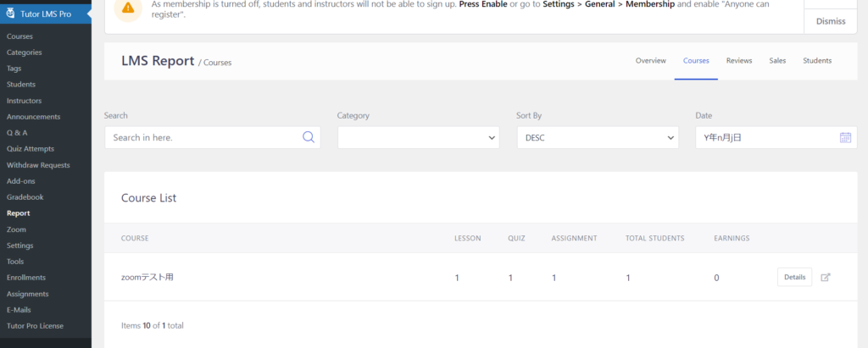Image resolution: width=868 pixels, height=348 pixels.
Task: Click the Details button for the course
Action: click(x=794, y=277)
